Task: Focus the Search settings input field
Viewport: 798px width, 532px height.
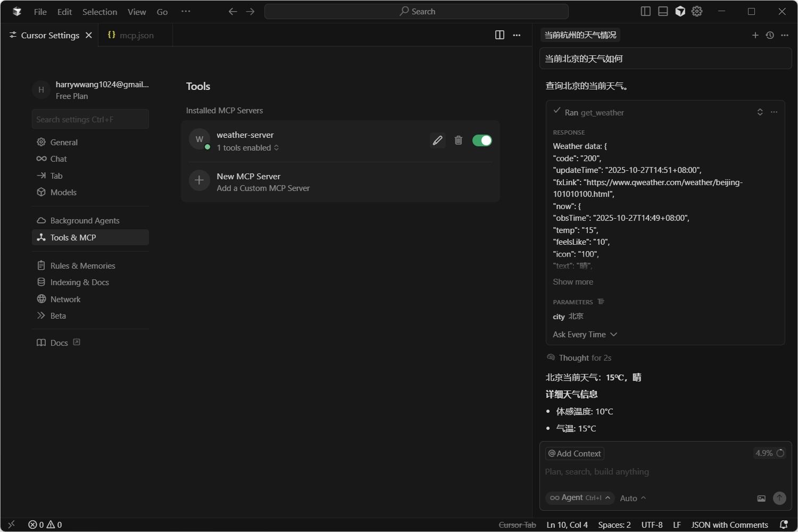Action: click(x=90, y=119)
